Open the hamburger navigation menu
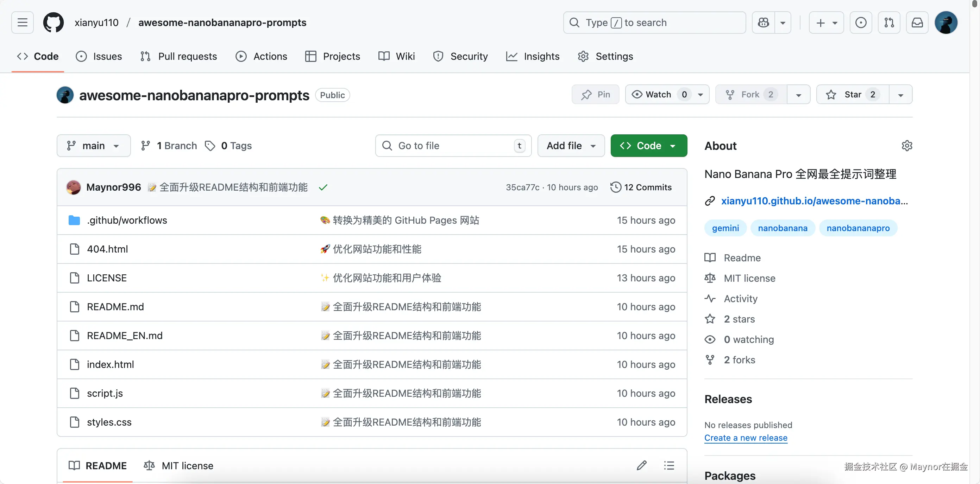This screenshot has height=484, width=980. click(x=23, y=23)
